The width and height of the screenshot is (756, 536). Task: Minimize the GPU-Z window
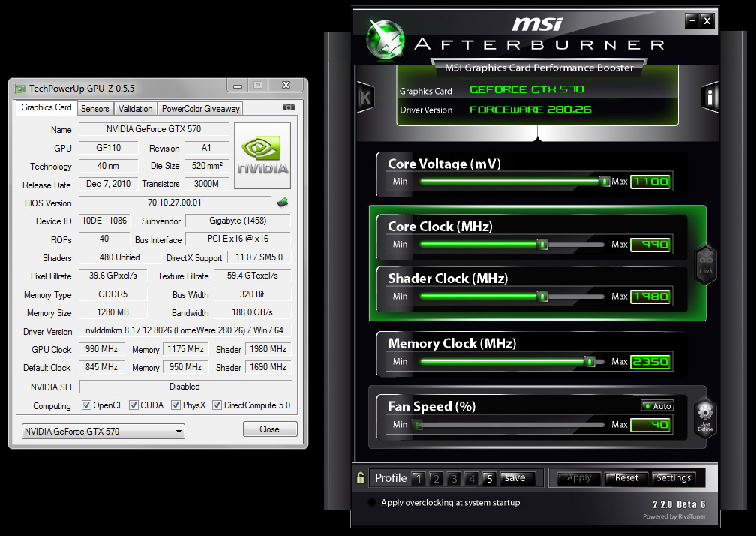coord(237,86)
